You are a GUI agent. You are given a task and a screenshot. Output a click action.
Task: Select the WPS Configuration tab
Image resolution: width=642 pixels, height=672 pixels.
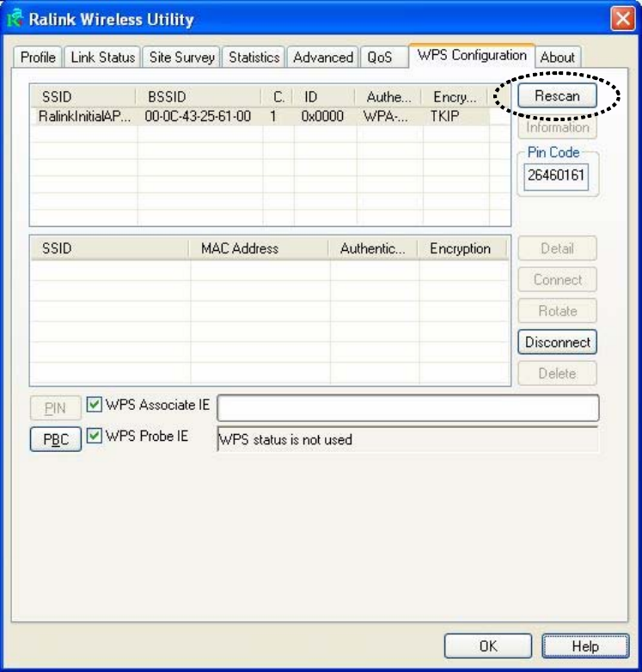coord(472,55)
